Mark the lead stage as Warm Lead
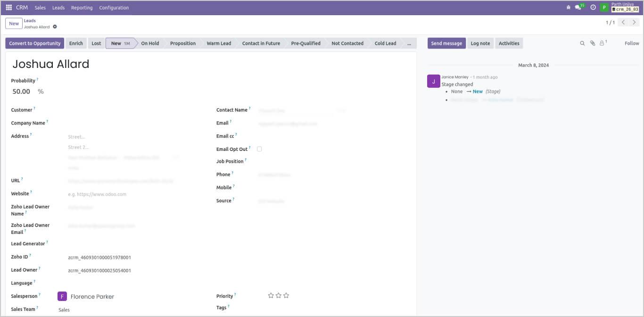The height and width of the screenshot is (317, 644). click(219, 43)
